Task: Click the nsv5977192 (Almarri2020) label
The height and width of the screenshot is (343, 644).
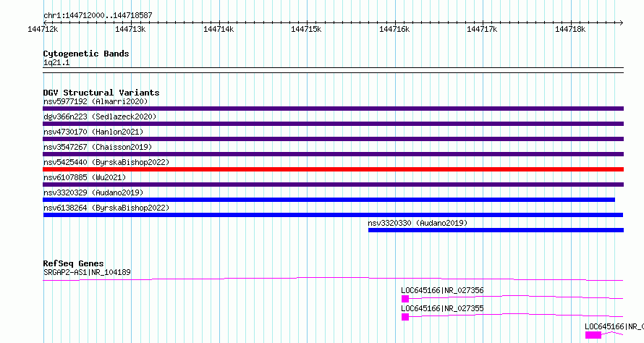Action: click(96, 101)
